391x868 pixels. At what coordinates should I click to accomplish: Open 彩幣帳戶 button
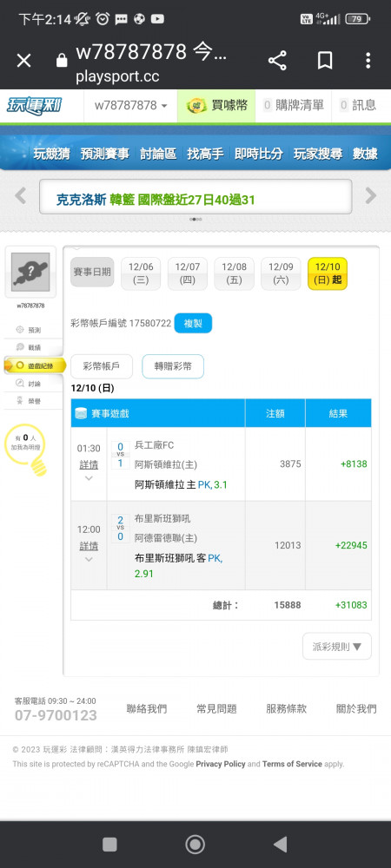coord(102,366)
